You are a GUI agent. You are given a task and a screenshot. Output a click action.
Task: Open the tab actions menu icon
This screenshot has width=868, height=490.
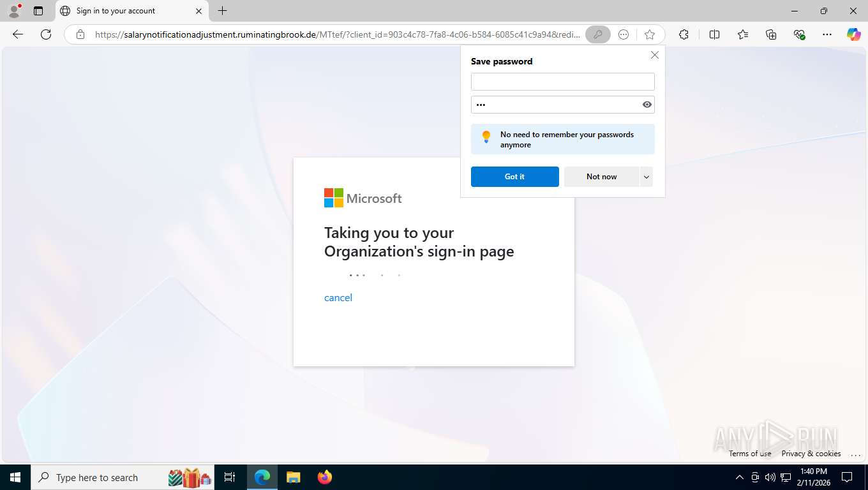point(38,11)
